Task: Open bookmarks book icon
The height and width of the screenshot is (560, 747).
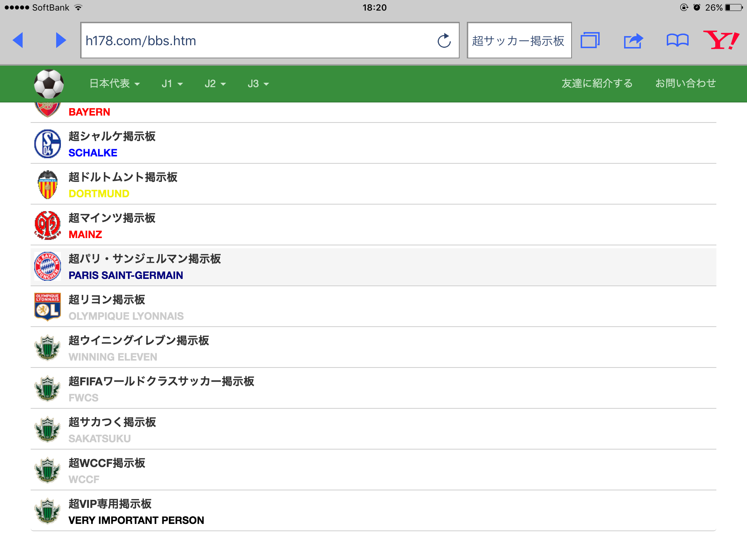Action: (x=677, y=40)
